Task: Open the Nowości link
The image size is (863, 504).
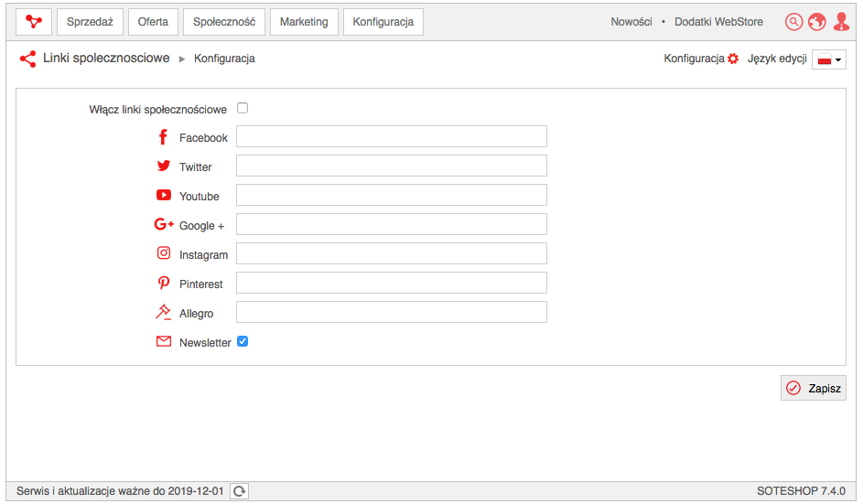Action: 631,22
